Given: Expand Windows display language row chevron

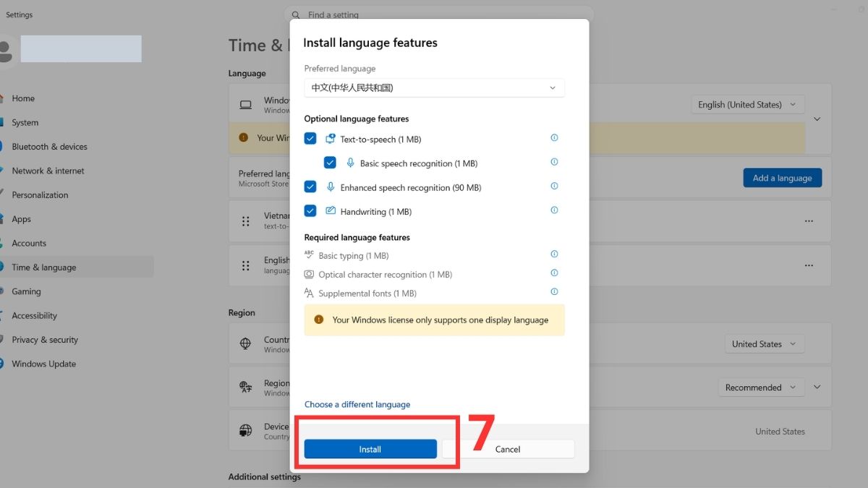Looking at the screenshot, I should tap(817, 119).
